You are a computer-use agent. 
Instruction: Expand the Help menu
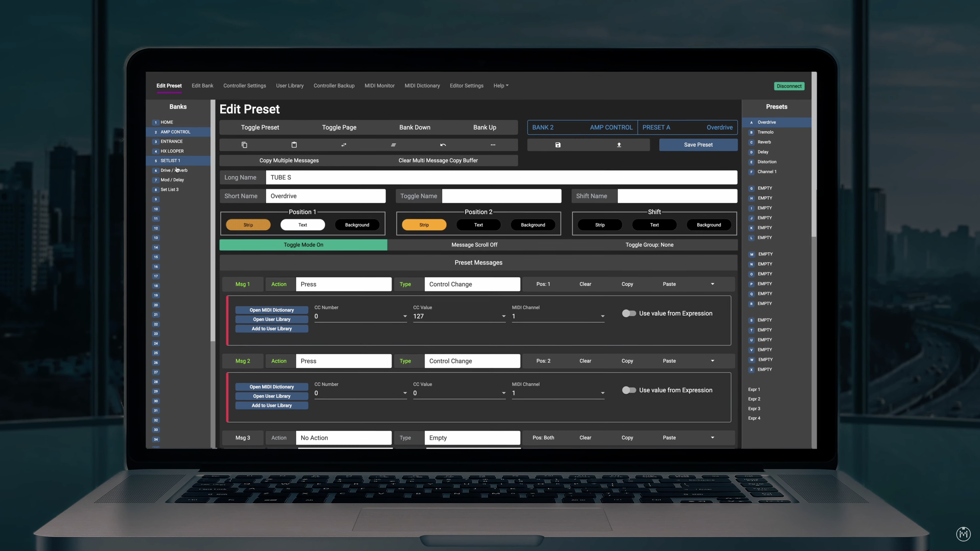[x=501, y=86]
